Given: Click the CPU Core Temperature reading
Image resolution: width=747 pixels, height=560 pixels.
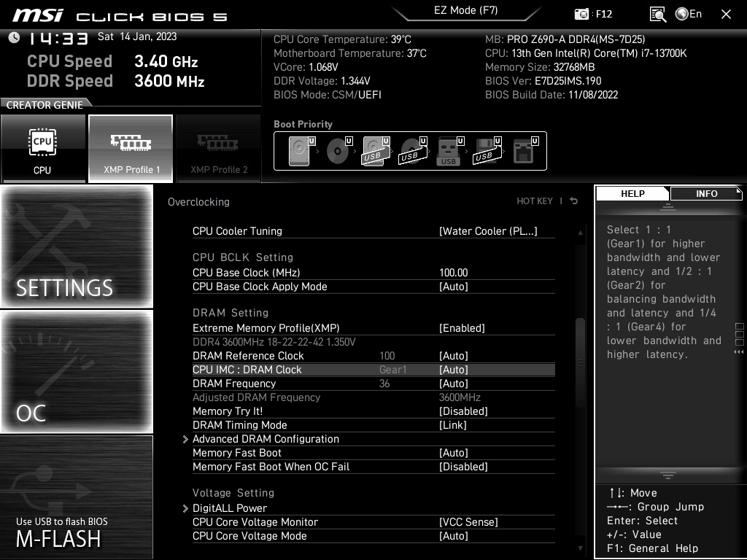Looking at the screenshot, I should pos(342,39).
